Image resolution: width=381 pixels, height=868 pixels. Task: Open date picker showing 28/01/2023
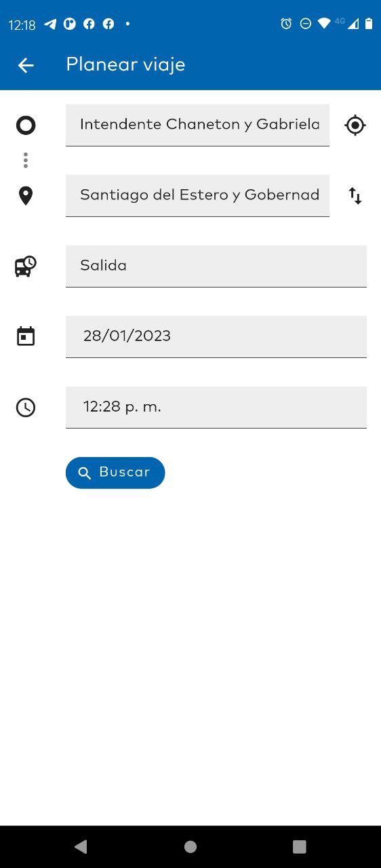click(x=216, y=336)
